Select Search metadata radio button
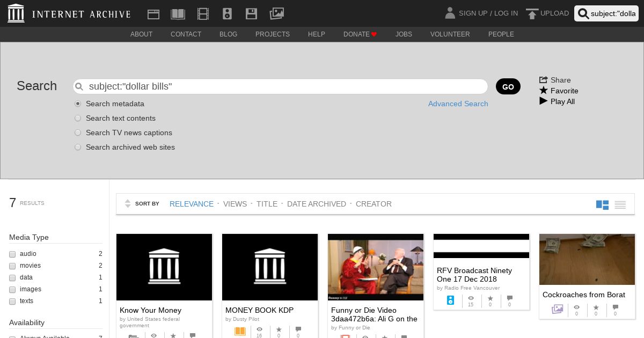The image size is (644, 338). coord(78,104)
